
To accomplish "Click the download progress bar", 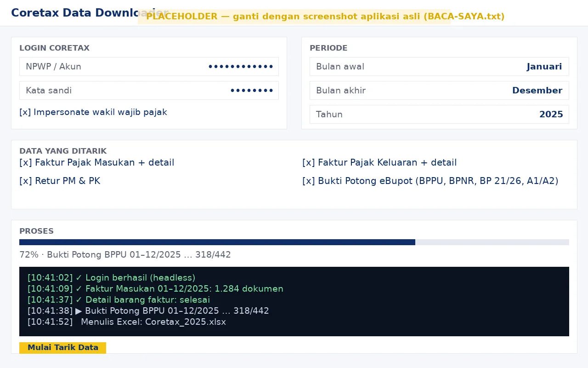I will (x=294, y=242).
